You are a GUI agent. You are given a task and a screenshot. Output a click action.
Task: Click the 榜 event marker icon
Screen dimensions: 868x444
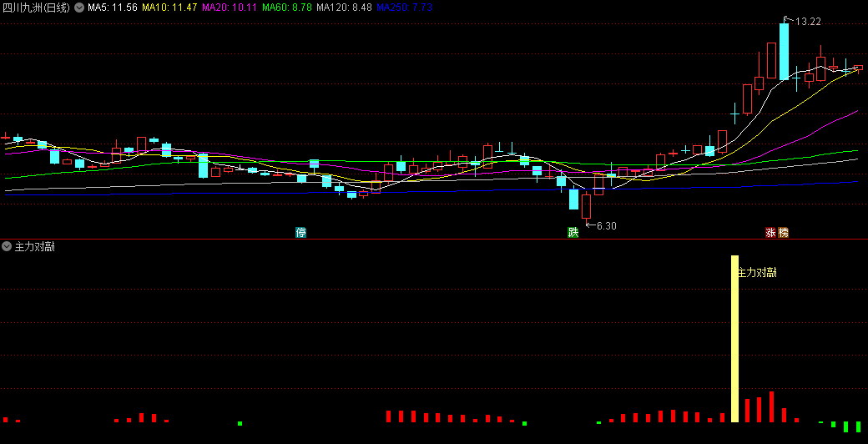click(x=783, y=233)
